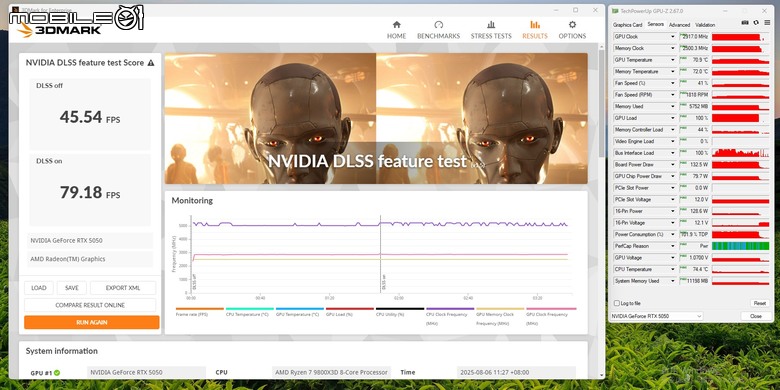Click the PerfCap Reason green-blue graph bar

click(741, 246)
